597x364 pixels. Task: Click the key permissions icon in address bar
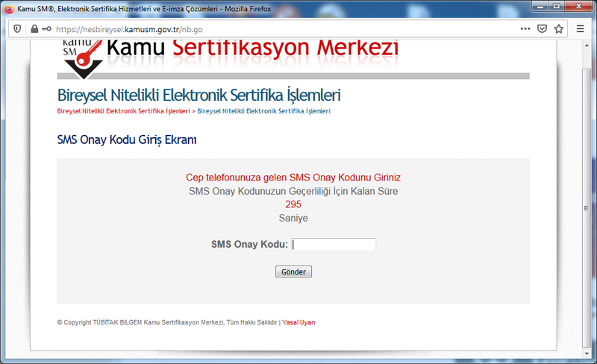click(46, 29)
